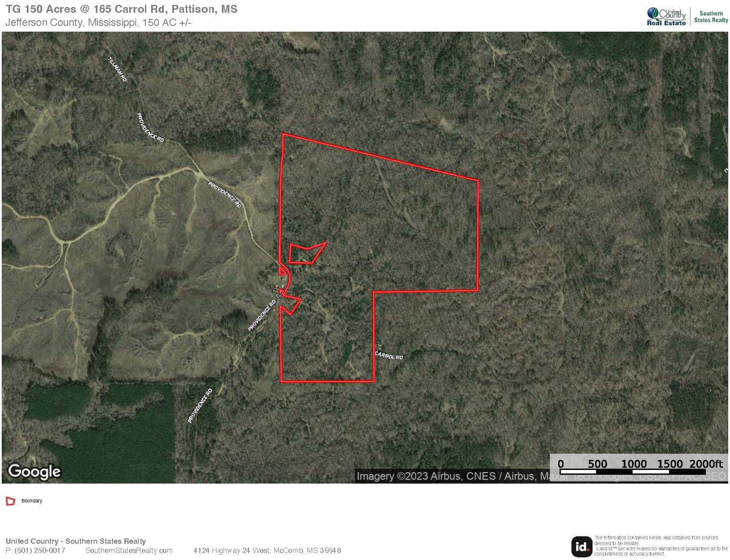Click the McComb, MS office address
The image size is (730, 560).
[x=267, y=550]
